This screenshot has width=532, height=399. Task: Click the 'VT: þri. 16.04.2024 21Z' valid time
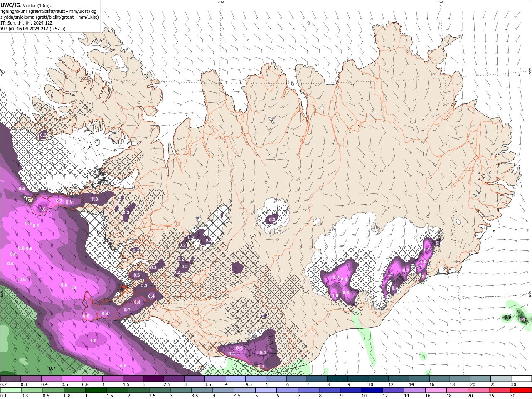(24, 29)
